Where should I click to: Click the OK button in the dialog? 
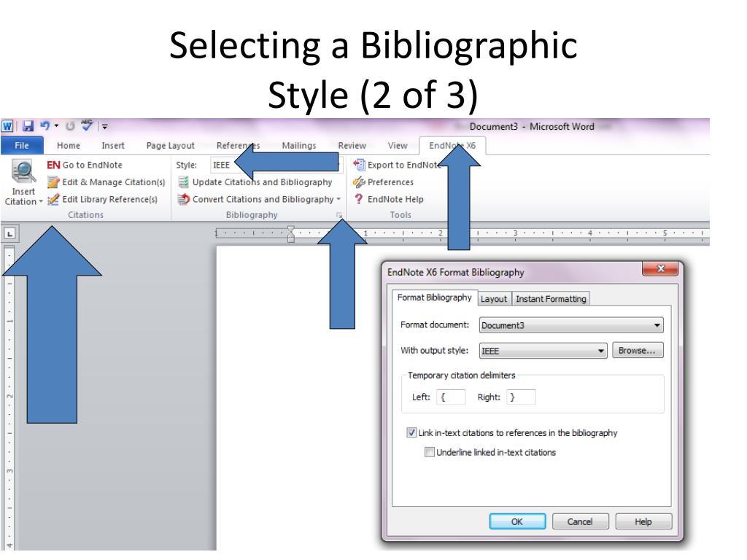(517, 522)
